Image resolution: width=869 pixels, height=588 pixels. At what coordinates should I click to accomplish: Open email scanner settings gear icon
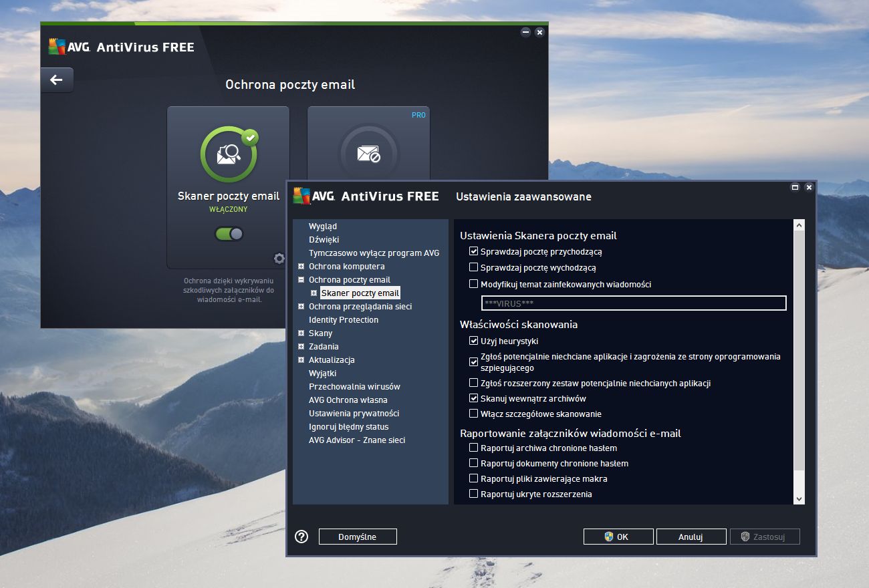pos(279,259)
